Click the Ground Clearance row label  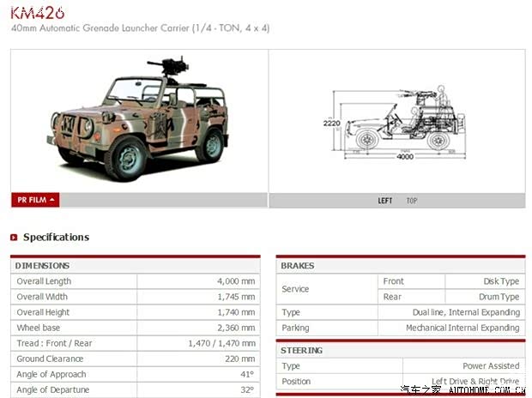[49, 359]
